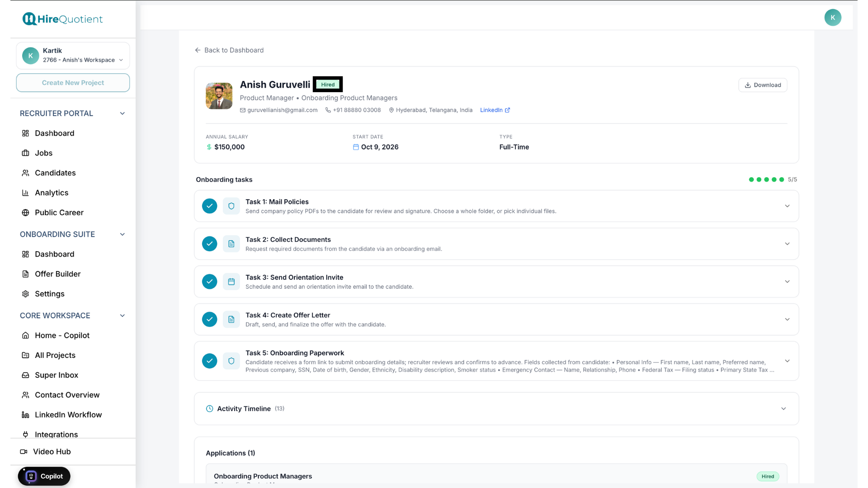Toggle Task 3 Send Orientation Invite checkmark
Screen dimensions: 868x488
(209, 282)
